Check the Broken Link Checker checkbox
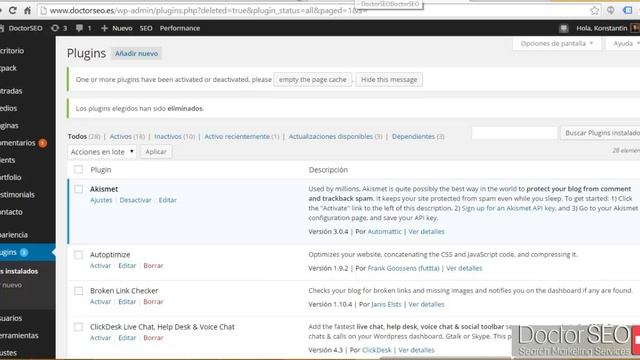Image resolution: width=640 pixels, height=360 pixels. 78,291
